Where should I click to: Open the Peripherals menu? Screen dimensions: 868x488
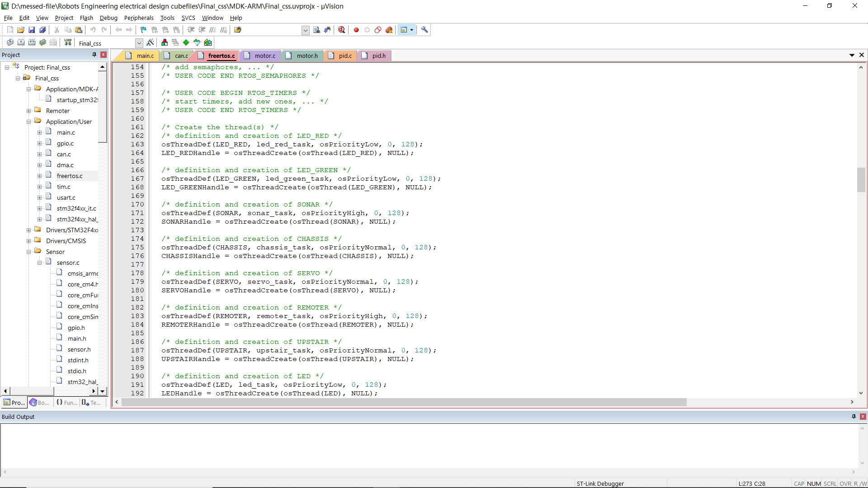click(x=139, y=18)
